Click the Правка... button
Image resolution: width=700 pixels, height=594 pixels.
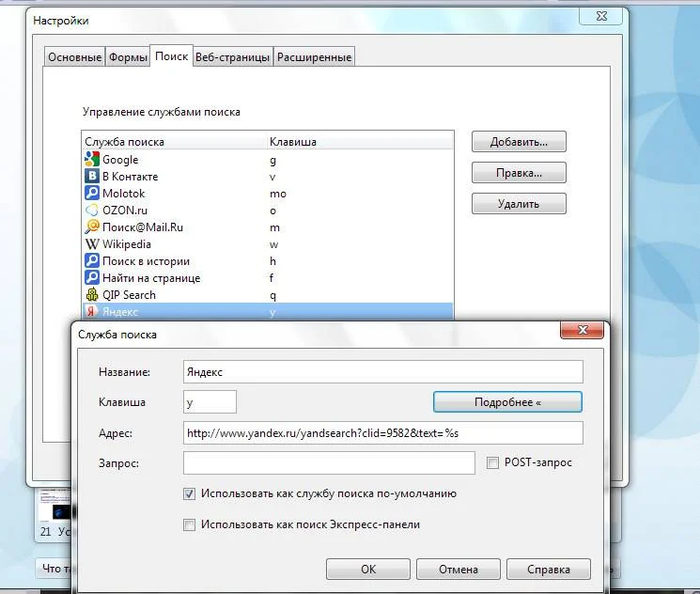click(519, 172)
